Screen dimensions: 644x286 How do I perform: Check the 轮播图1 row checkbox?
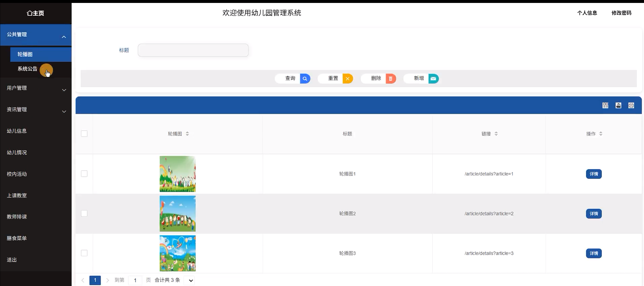[x=84, y=174]
